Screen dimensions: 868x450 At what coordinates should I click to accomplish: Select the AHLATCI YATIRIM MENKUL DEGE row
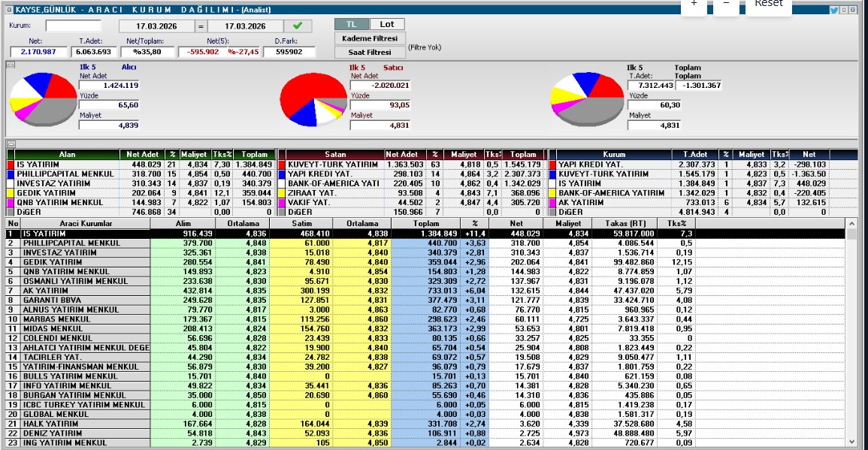pyautogui.click(x=425, y=348)
